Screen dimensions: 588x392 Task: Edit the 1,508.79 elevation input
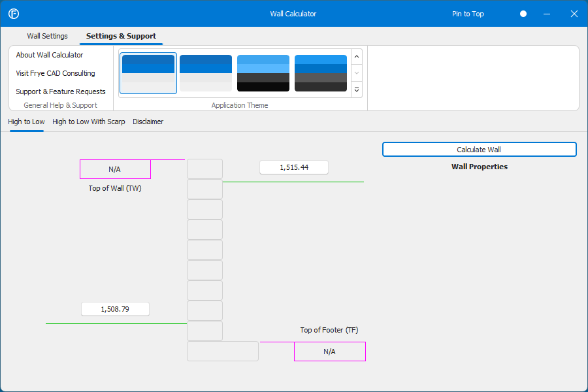[x=116, y=309]
